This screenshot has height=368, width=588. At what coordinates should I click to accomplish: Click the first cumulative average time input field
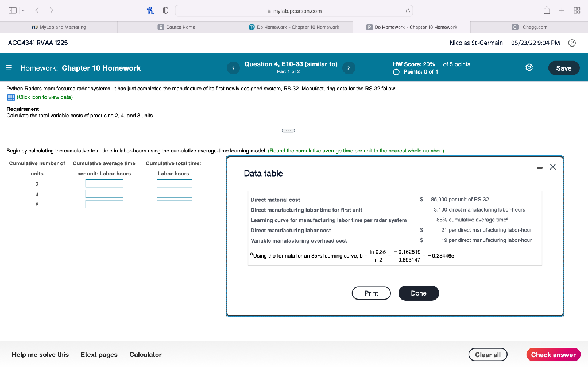[x=103, y=183]
